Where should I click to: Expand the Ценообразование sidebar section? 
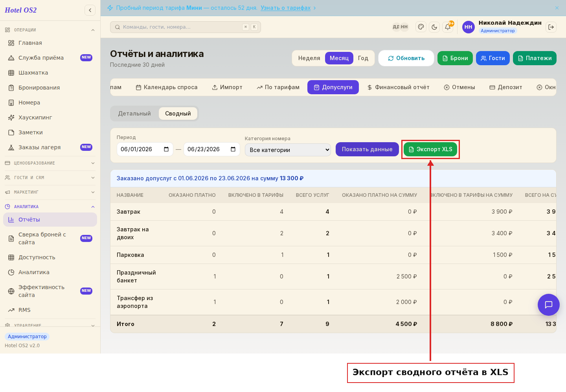coord(50,163)
